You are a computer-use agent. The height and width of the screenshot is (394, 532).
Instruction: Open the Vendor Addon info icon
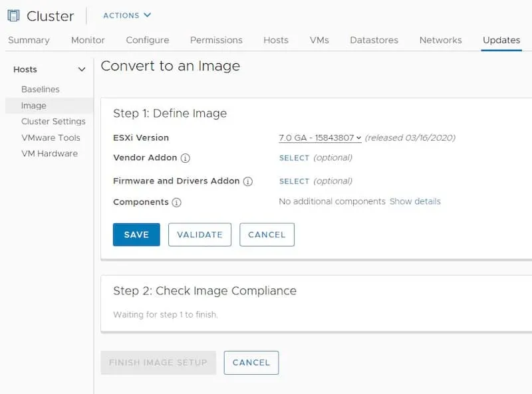[186, 158]
